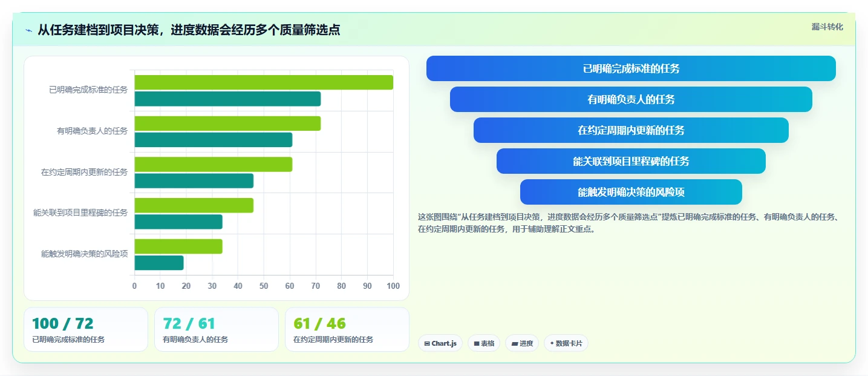The width and height of the screenshot is (868, 376).
Task: Click the 漏斗转化 label in the header
Action: pos(827,27)
